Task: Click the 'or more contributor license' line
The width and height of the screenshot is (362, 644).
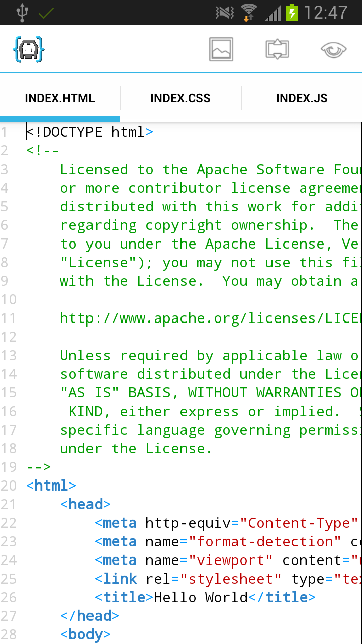Action: click(x=211, y=188)
